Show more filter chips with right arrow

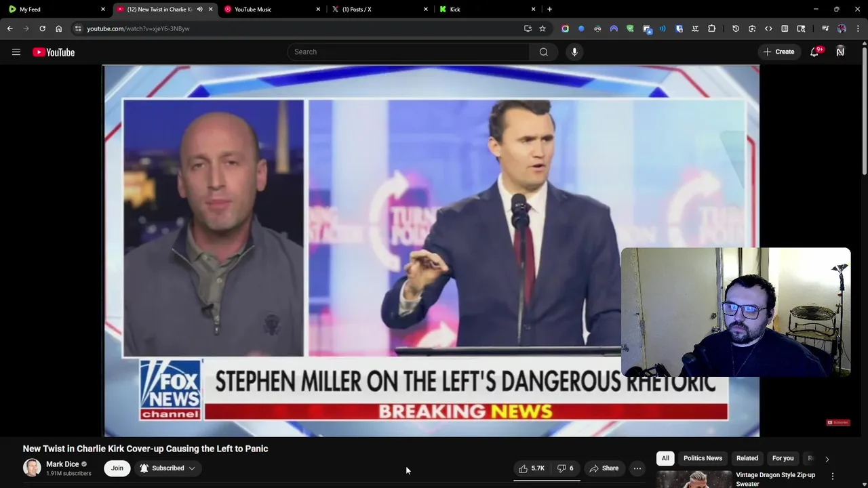tap(827, 459)
